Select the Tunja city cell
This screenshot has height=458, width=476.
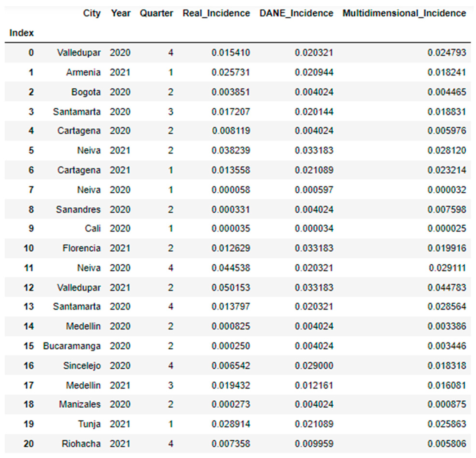[89, 424]
